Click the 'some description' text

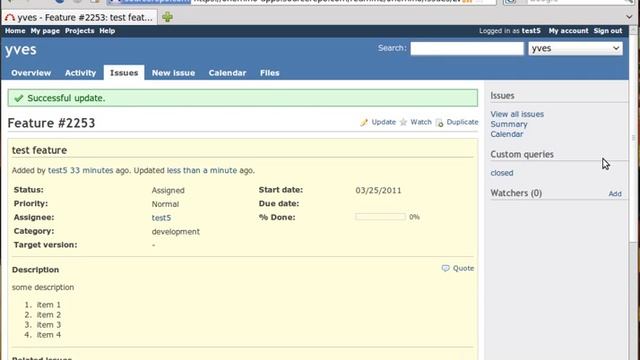(x=43, y=287)
